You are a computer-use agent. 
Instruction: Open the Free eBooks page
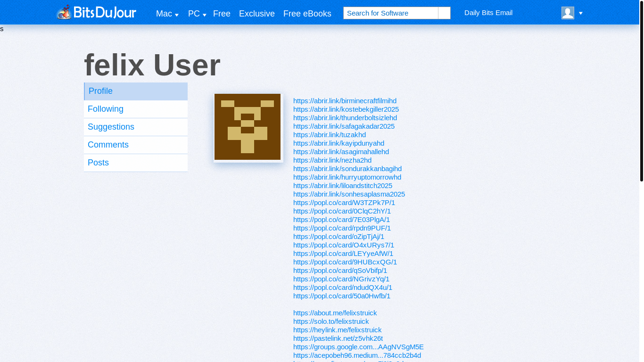click(x=307, y=14)
